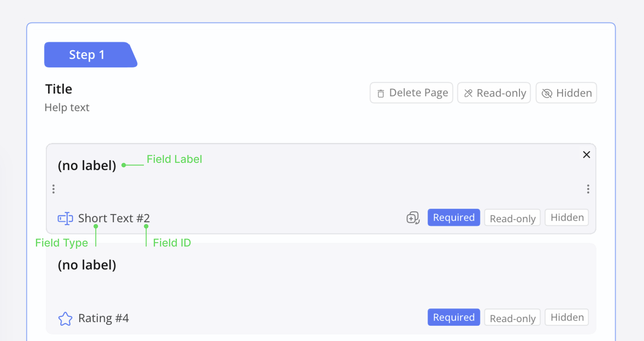This screenshot has height=341, width=644.
Task: Select the Rating #4 field card label
Action: pyautogui.click(x=87, y=265)
